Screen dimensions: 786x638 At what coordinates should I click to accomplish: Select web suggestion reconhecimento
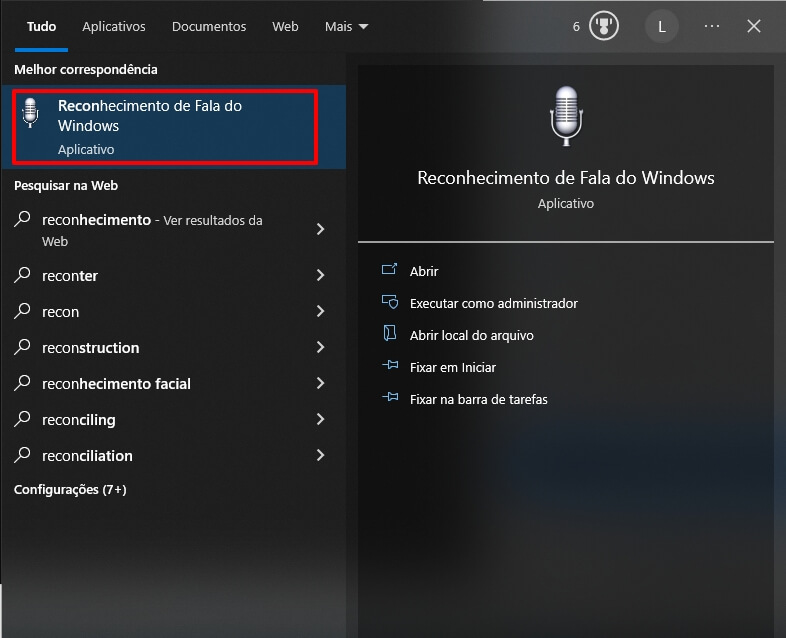pos(173,230)
